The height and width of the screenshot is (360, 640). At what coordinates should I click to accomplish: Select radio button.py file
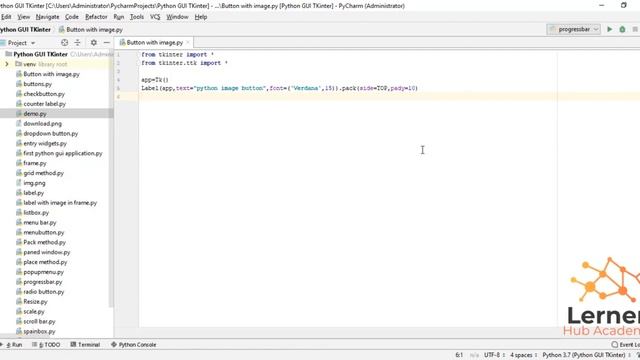point(44,292)
